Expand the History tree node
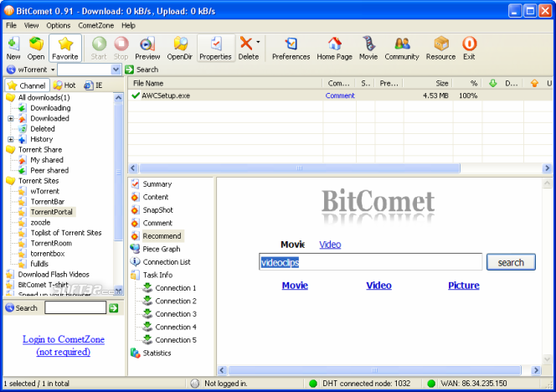The image size is (556, 392). coord(11,139)
